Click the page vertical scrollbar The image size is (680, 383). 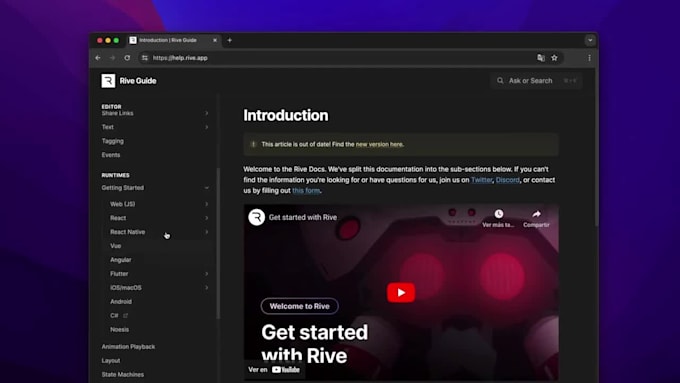click(596, 147)
